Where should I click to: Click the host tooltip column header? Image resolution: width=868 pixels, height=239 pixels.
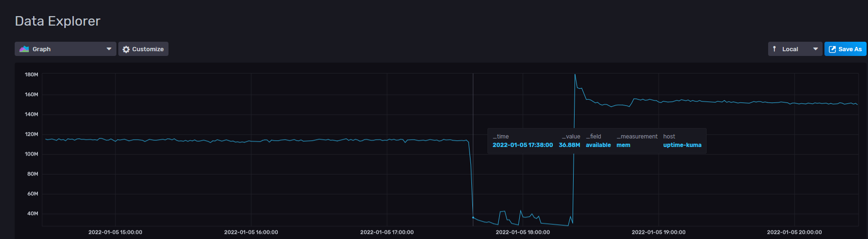pos(669,137)
